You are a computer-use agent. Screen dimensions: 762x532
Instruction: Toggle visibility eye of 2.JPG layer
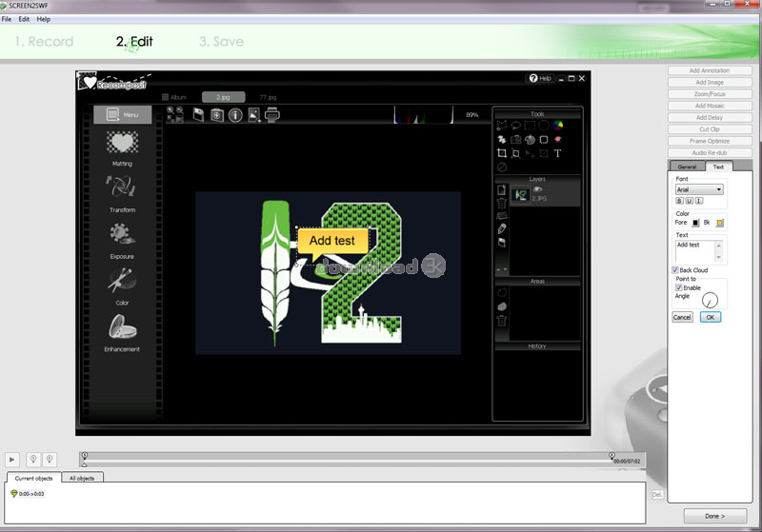click(538, 189)
